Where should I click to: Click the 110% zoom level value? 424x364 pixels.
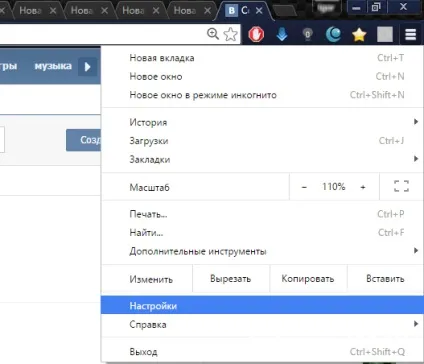pos(334,187)
